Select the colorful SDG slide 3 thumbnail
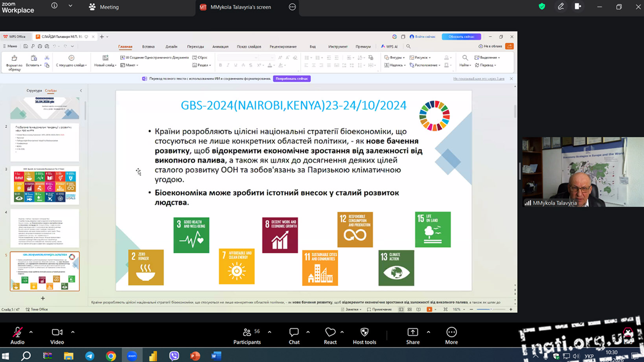This screenshot has width=644, height=362. pyautogui.click(x=45, y=185)
